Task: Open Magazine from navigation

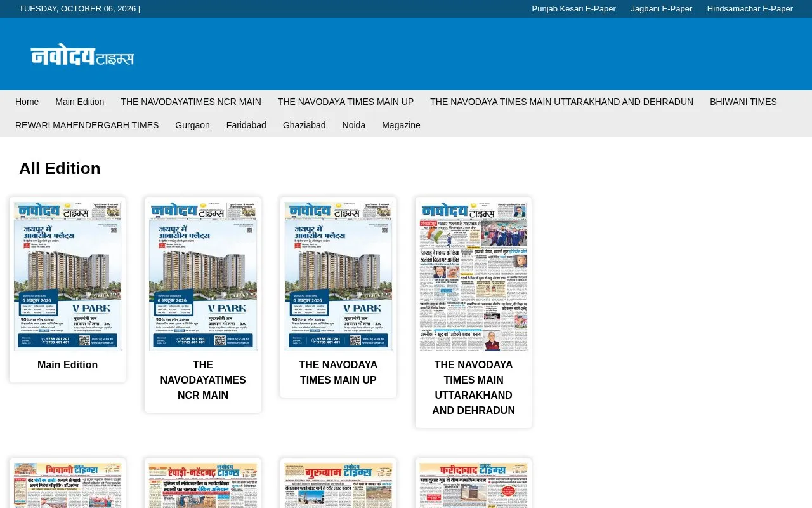Action: 401,125
